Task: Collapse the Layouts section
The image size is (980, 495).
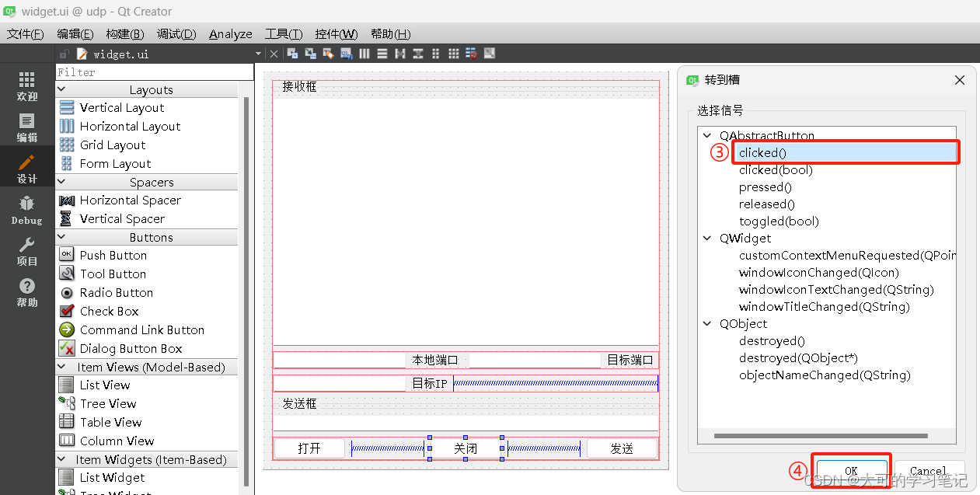Action: pyautogui.click(x=61, y=89)
